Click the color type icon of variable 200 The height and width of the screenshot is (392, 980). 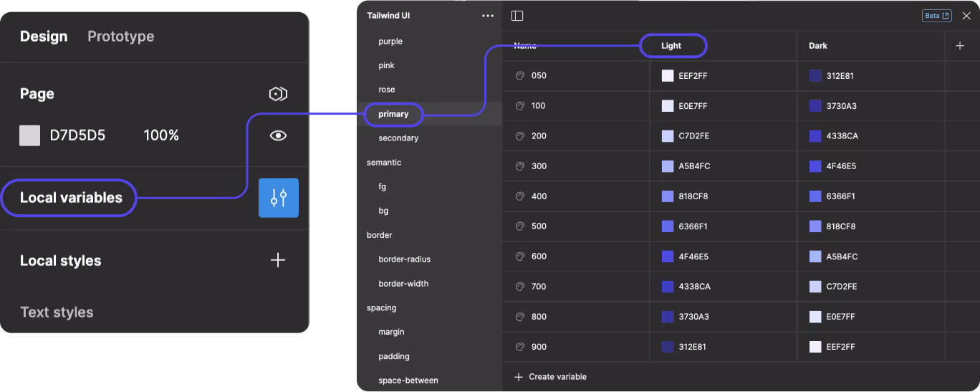click(x=520, y=136)
